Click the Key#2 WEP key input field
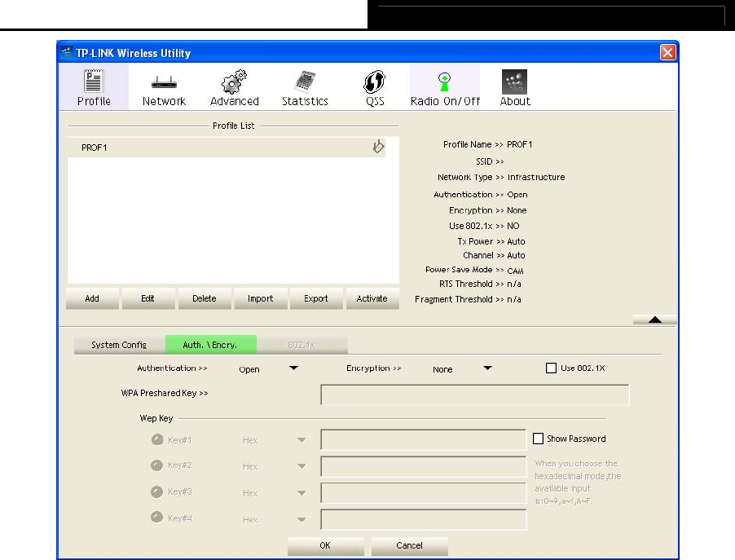This screenshot has height=560, width=735. coord(423,466)
